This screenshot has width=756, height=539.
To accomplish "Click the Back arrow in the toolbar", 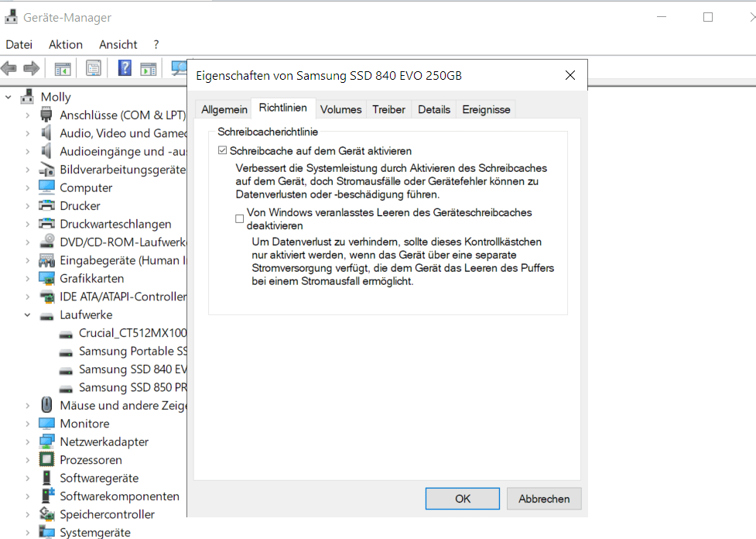I will coord(9,68).
